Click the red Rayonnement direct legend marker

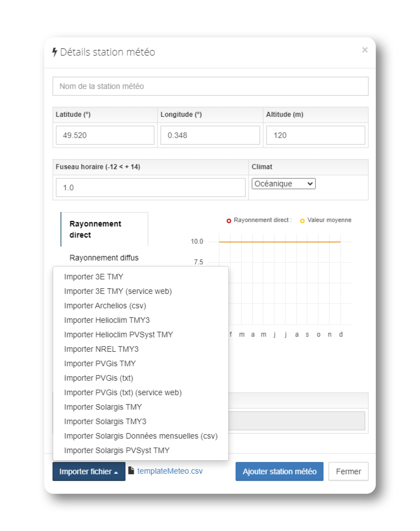click(229, 221)
